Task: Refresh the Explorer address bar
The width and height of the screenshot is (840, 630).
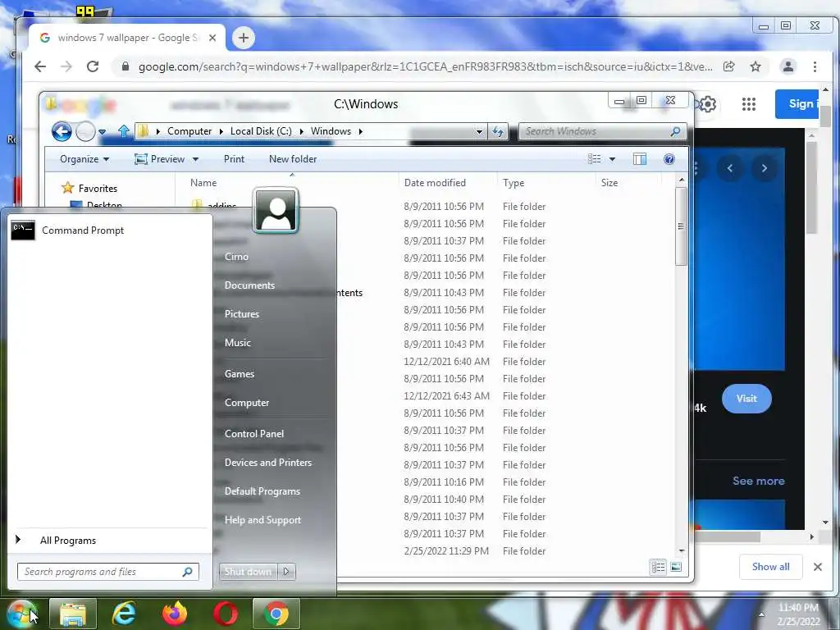Action: coord(498,131)
